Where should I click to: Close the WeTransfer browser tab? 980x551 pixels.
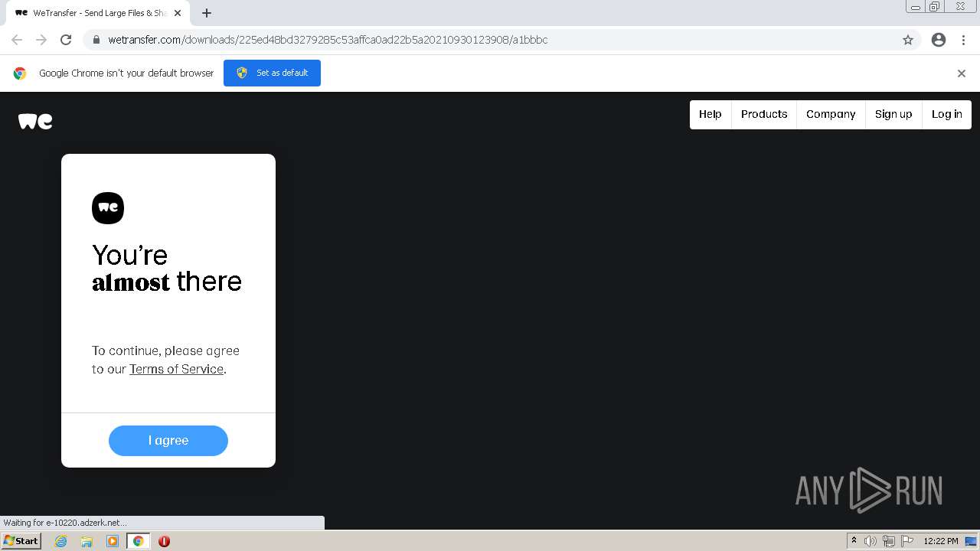pyautogui.click(x=178, y=13)
